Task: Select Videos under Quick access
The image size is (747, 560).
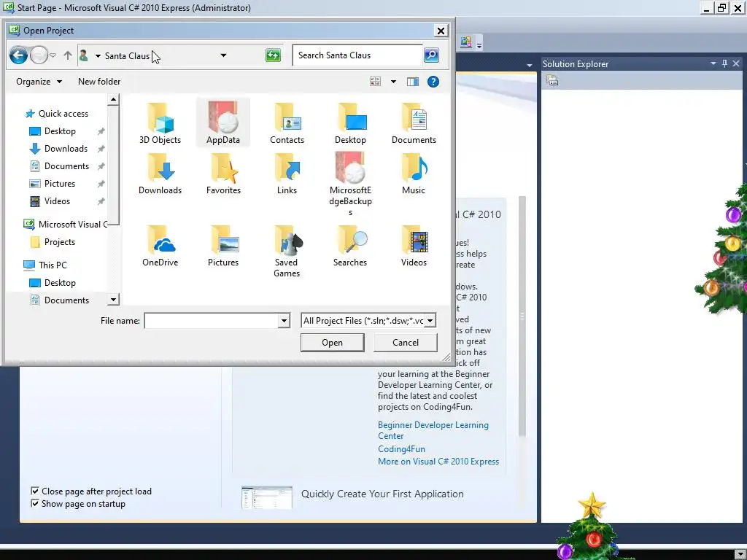Action: point(50,201)
